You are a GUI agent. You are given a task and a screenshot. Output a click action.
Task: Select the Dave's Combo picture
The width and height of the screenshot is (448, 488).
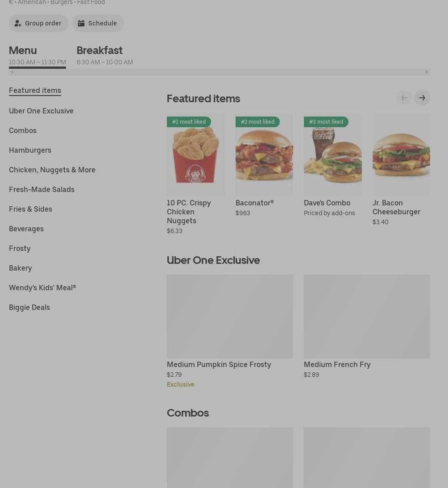[332, 154]
